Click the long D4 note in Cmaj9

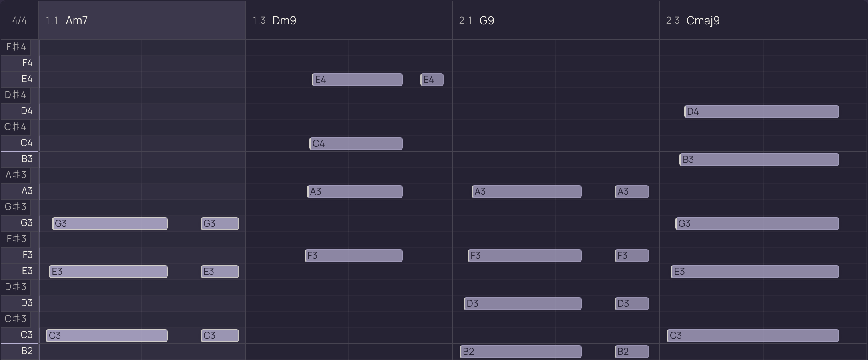click(762, 112)
